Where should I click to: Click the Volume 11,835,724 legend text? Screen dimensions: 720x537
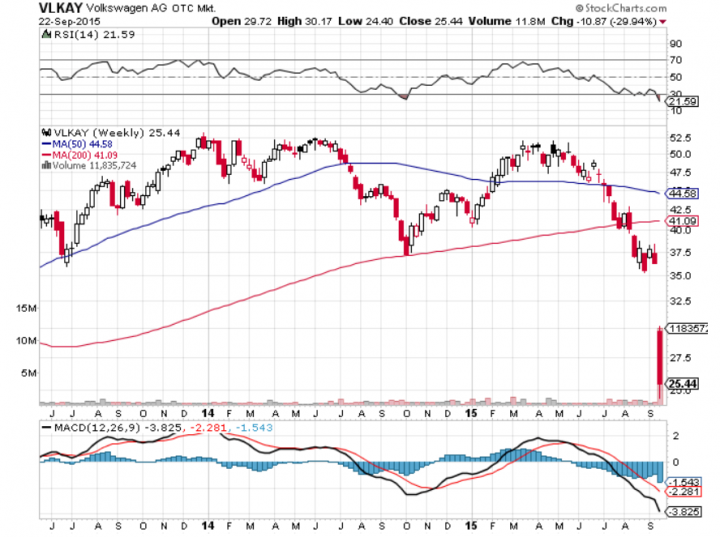click(x=94, y=165)
